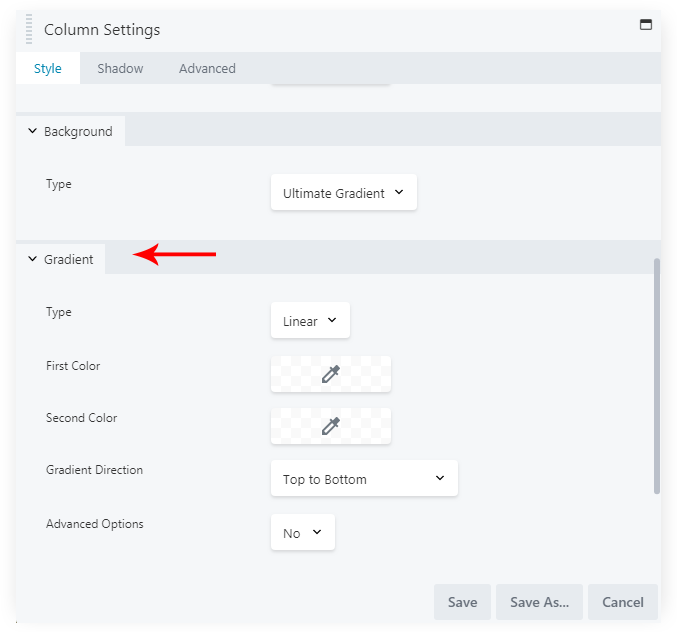The image size is (677, 632).
Task: Click the partially hidden field above Background
Action: [x=330, y=91]
